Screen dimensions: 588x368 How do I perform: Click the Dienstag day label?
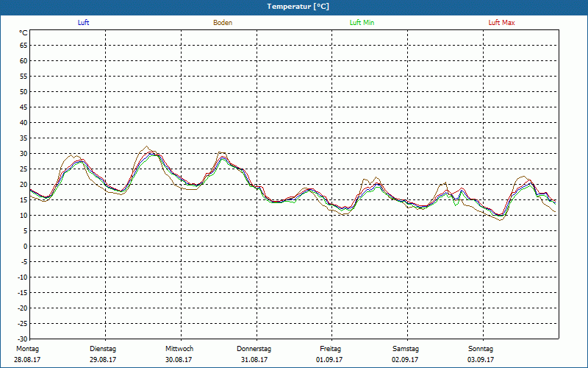pyautogui.click(x=103, y=349)
